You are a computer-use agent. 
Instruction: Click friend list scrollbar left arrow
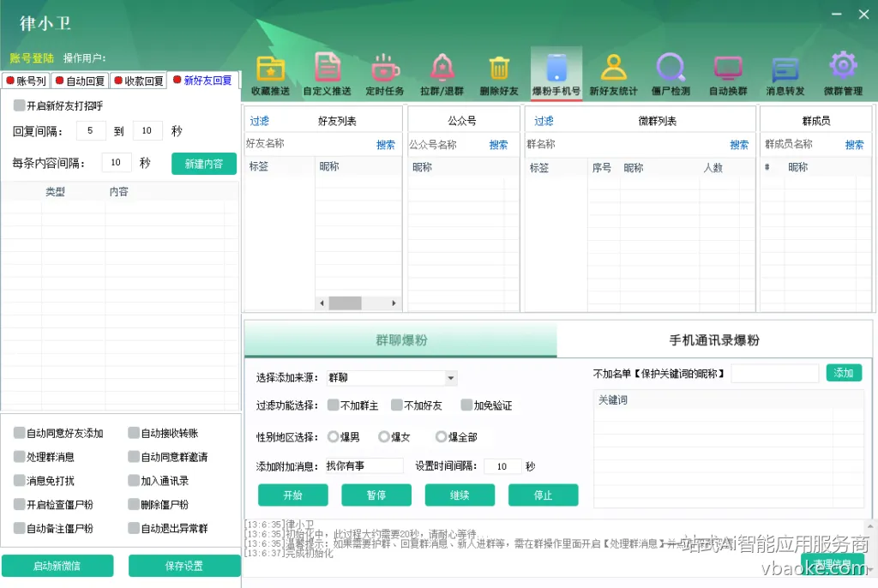pyautogui.click(x=322, y=303)
